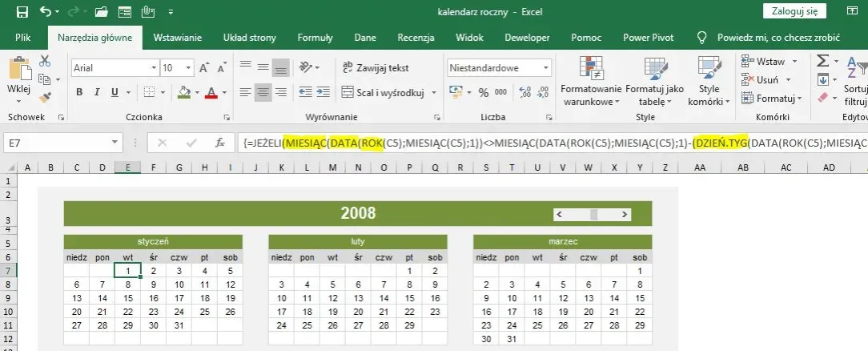Toggle italic formatting

pos(97,92)
